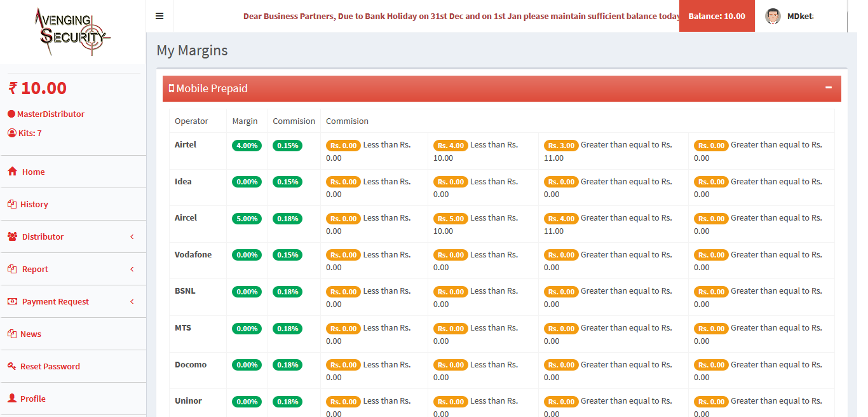Open the Reset Password page
The image size is (868, 417).
click(x=73, y=366)
